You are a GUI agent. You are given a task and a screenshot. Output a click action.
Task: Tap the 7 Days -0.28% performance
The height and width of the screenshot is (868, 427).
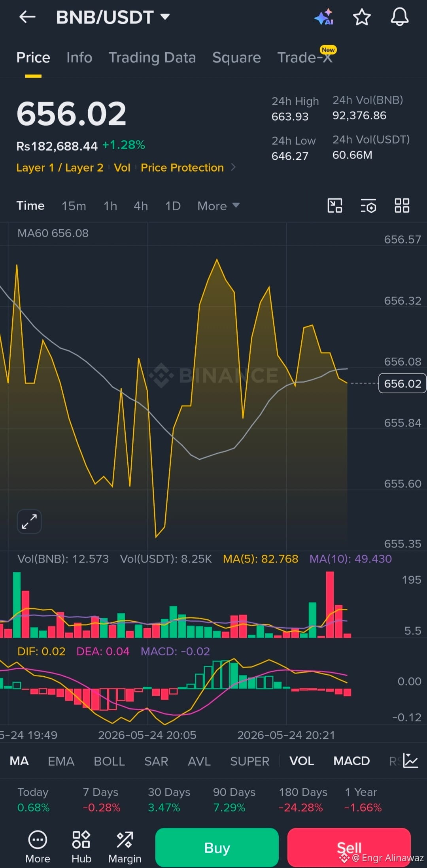[101, 800]
